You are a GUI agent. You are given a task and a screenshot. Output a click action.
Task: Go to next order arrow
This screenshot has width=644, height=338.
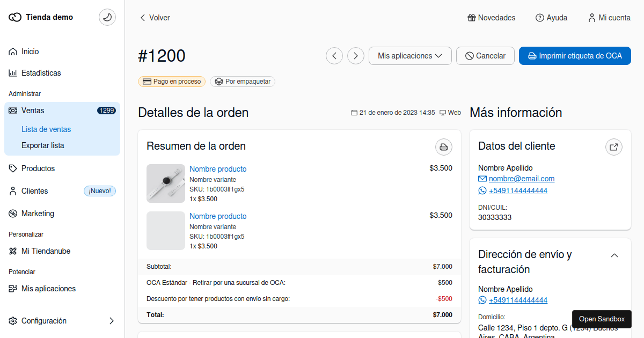pos(356,56)
